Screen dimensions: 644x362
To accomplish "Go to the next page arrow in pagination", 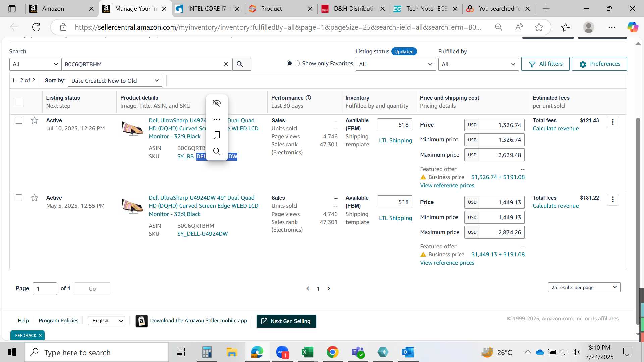I will (x=329, y=288).
